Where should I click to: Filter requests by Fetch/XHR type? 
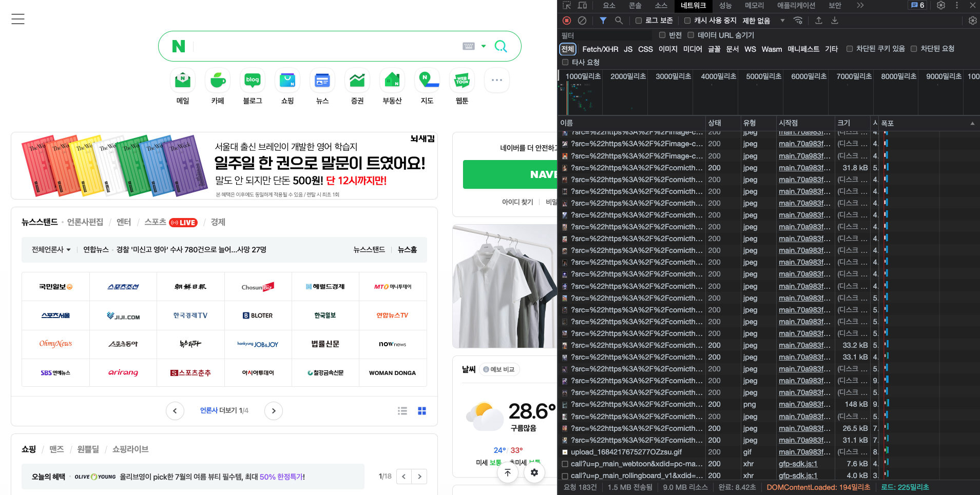point(600,49)
